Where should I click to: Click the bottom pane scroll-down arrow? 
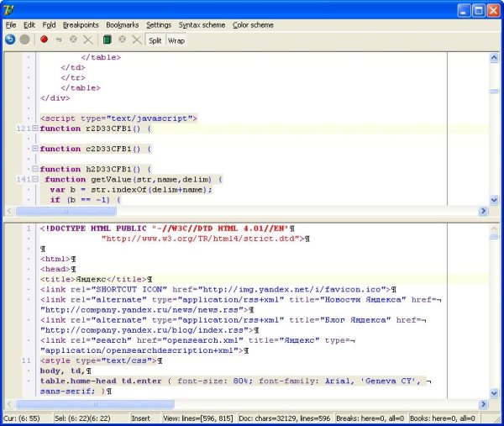click(494, 393)
